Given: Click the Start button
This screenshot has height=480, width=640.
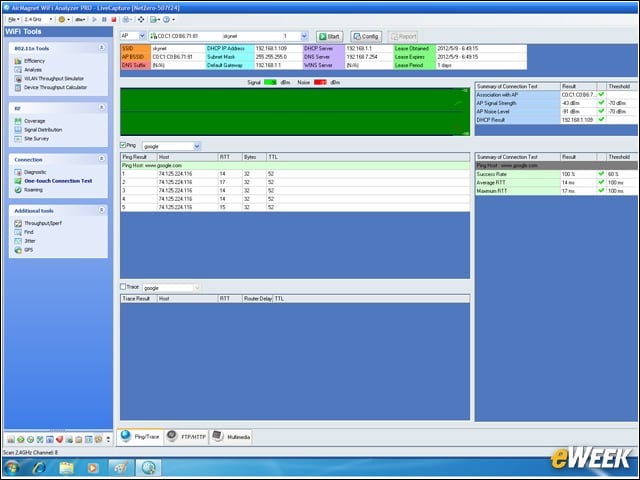Looking at the screenshot, I should (329, 36).
